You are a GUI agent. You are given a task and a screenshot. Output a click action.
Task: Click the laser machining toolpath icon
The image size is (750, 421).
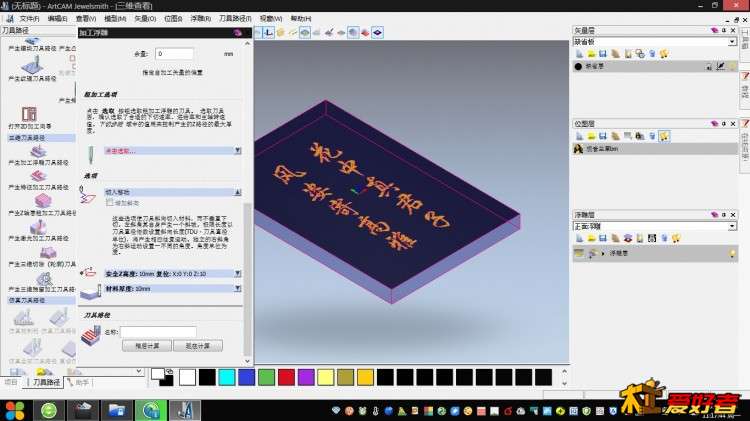click(38, 227)
